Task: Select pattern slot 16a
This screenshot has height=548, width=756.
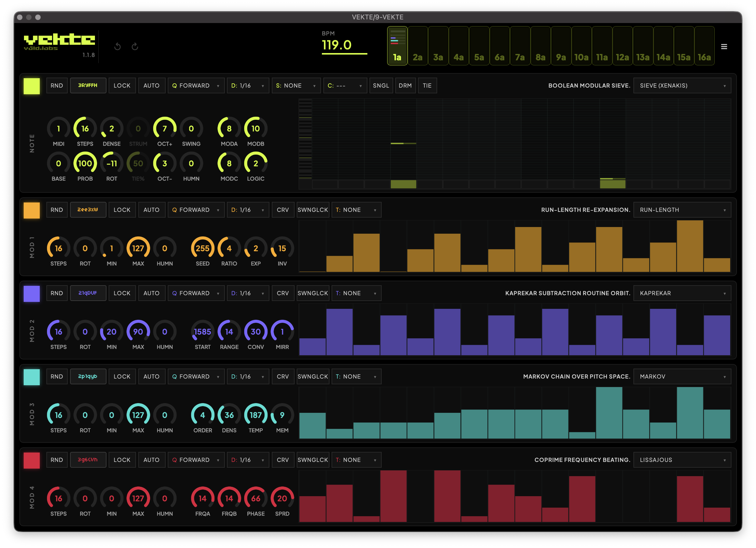Action: coord(704,46)
